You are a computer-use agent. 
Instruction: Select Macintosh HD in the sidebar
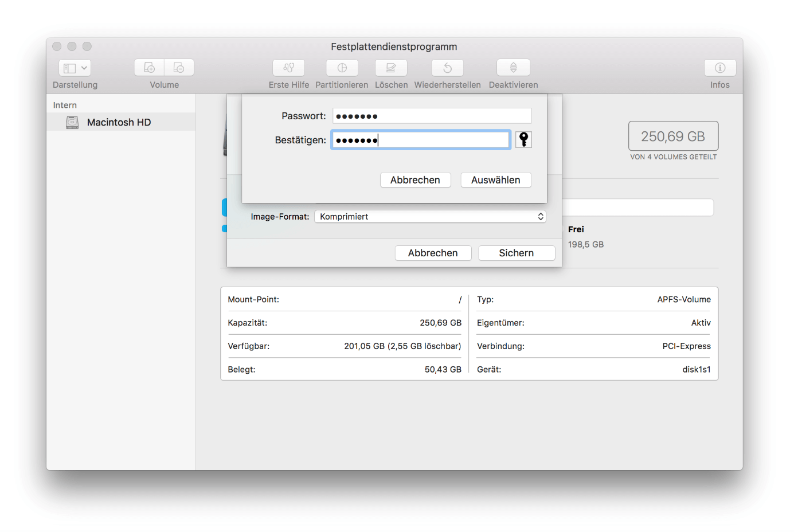pos(121,122)
